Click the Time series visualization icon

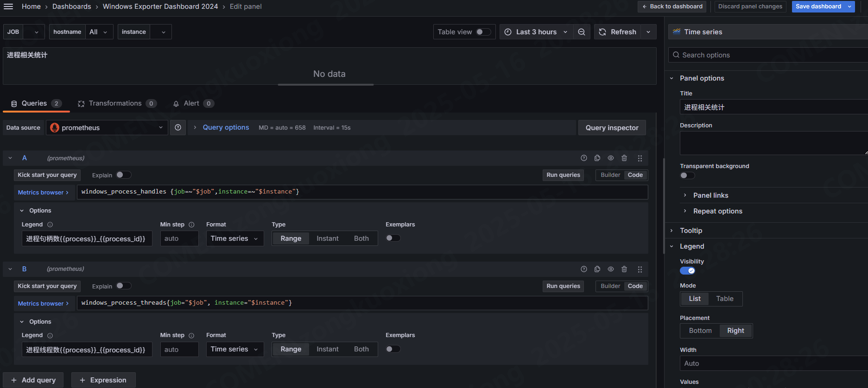[677, 31]
